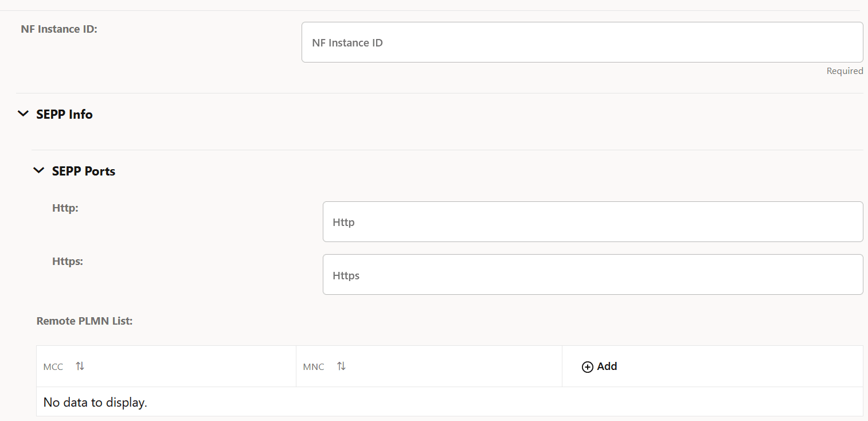This screenshot has height=421, width=868.
Task: Focus the Https port input field
Action: (x=593, y=274)
